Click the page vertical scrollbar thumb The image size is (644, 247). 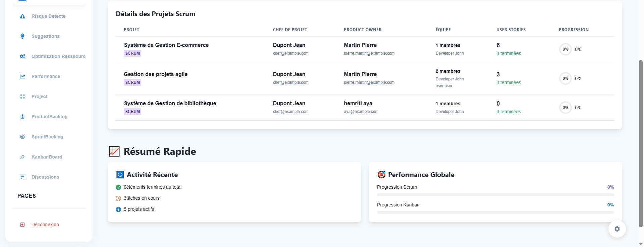(641, 143)
